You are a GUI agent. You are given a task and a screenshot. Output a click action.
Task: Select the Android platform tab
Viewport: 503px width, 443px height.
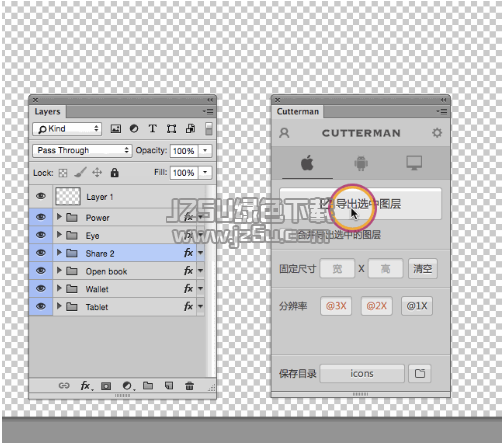coord(361,163)
